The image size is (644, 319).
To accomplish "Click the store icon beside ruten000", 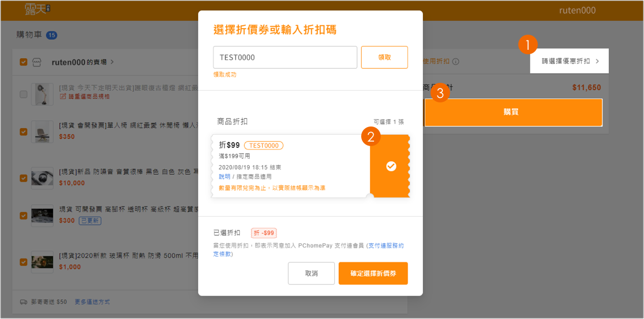I will click(x=38, y=62).
